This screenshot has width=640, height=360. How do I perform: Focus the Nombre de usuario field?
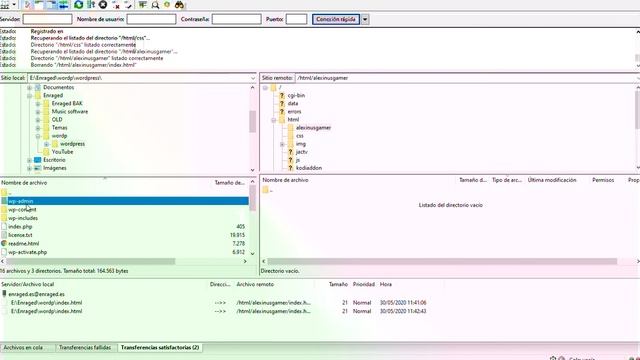(x=151, y=19)
